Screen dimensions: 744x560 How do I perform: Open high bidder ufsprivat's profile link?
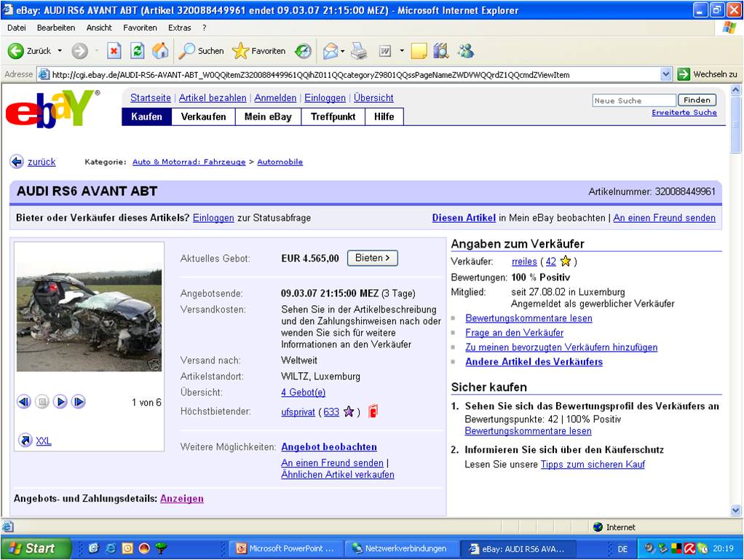[x=298, y=412]
